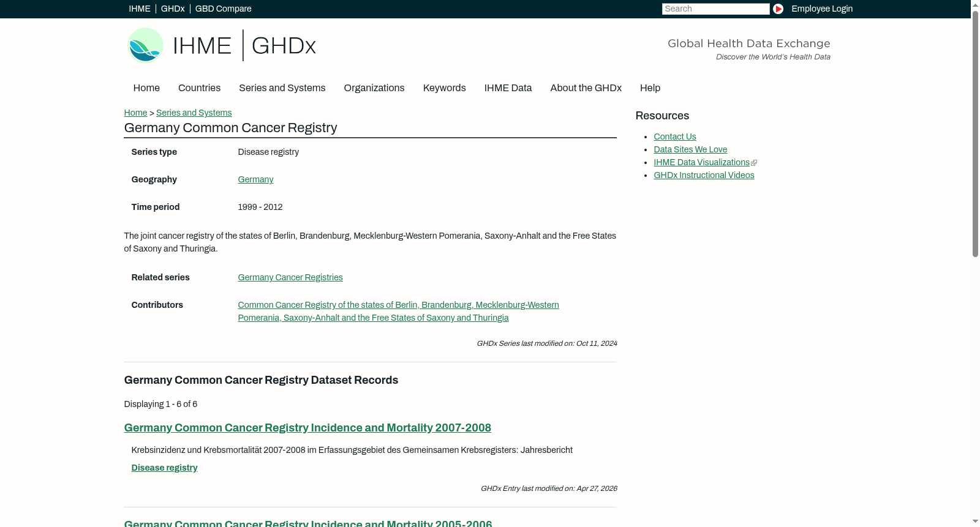The width and height of the screenshot is (980, 527).
Task: Click the 'Disease registry' series type value
Action: click(x=268, y=152)
